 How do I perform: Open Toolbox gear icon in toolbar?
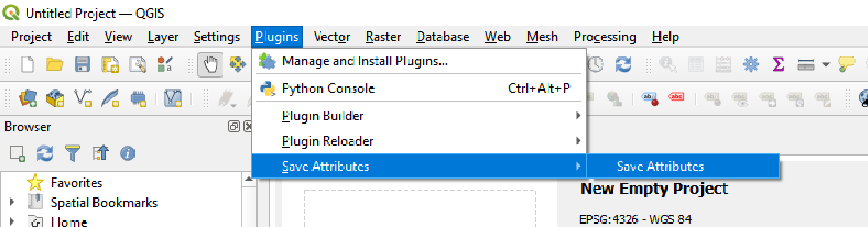pyautogui.click(x=751, y=65)
